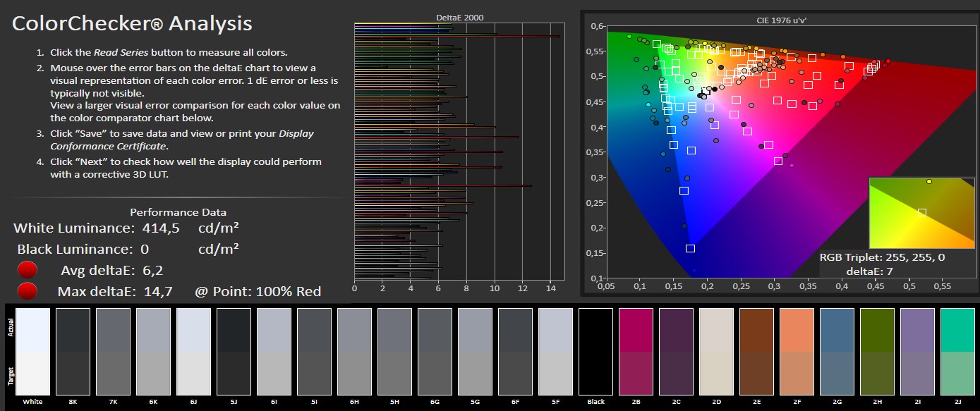Pick the 2D beige swatch
Image resolution: width=980 pixels, height=411 pixels.
coord(716,351)
